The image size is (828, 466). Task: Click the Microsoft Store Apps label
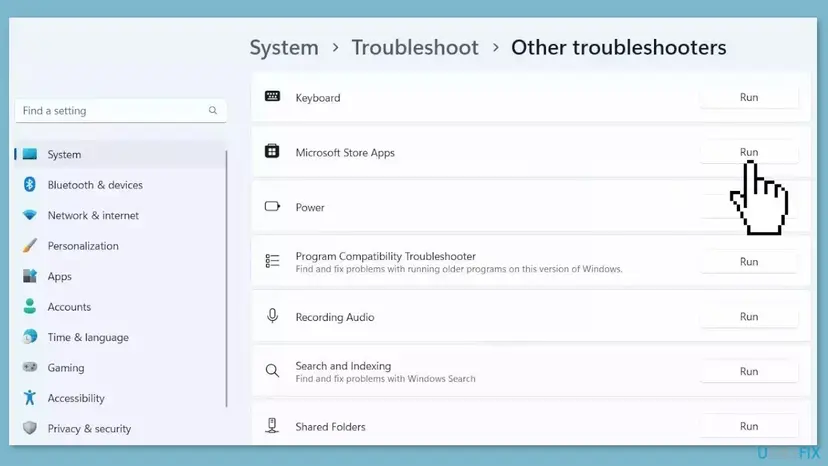click(345, 153)
